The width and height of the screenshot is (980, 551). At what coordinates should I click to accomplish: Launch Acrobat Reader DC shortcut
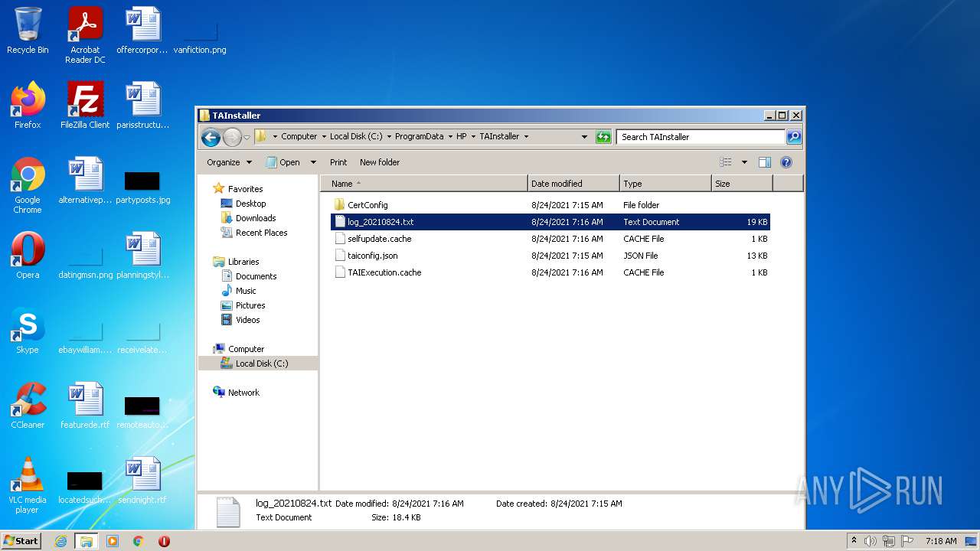pyautogui.click(x=85, y=35)
